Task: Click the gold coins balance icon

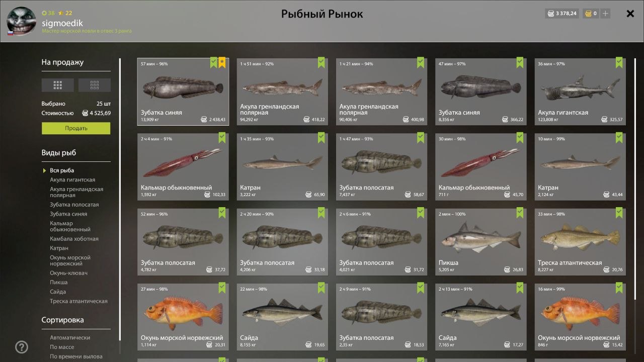Action: click(x=588, y=14)
